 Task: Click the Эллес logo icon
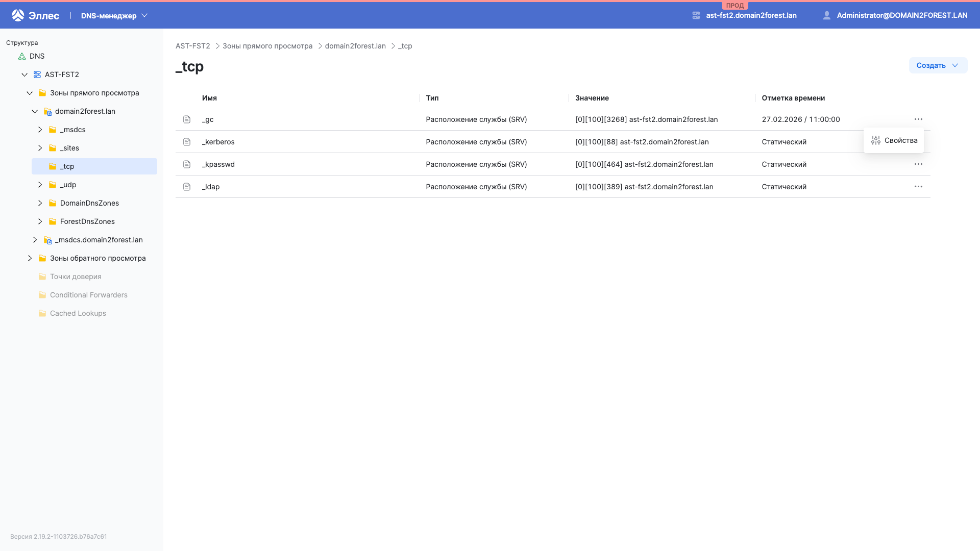point(17,15)
